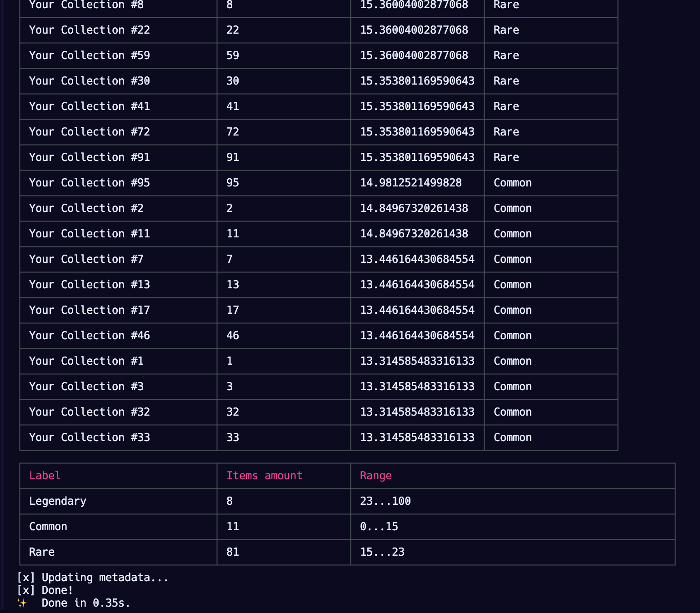
Task: Click the 'Done in 0.35s.' line
Action: pos(86,603)
